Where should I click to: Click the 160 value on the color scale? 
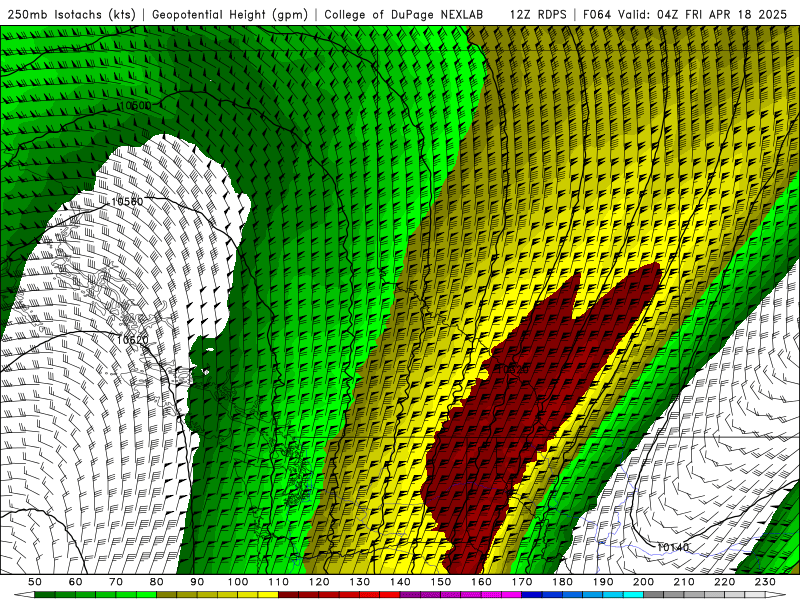(482, 582)
